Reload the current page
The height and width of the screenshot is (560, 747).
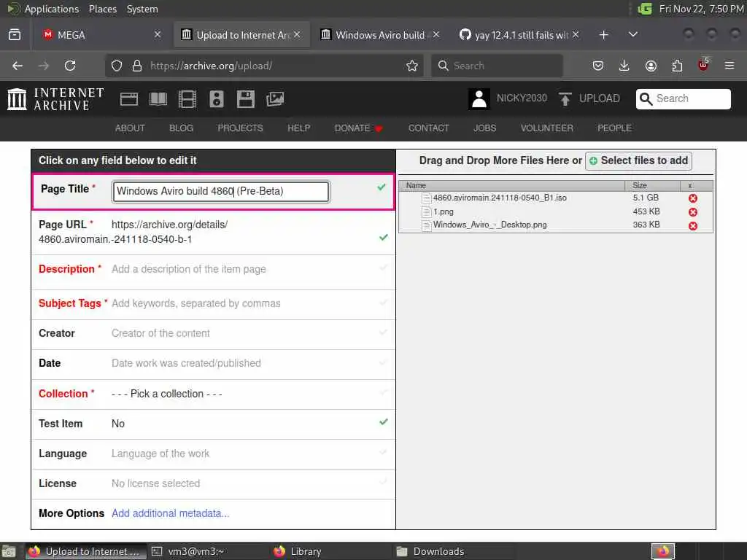[70, 66]
